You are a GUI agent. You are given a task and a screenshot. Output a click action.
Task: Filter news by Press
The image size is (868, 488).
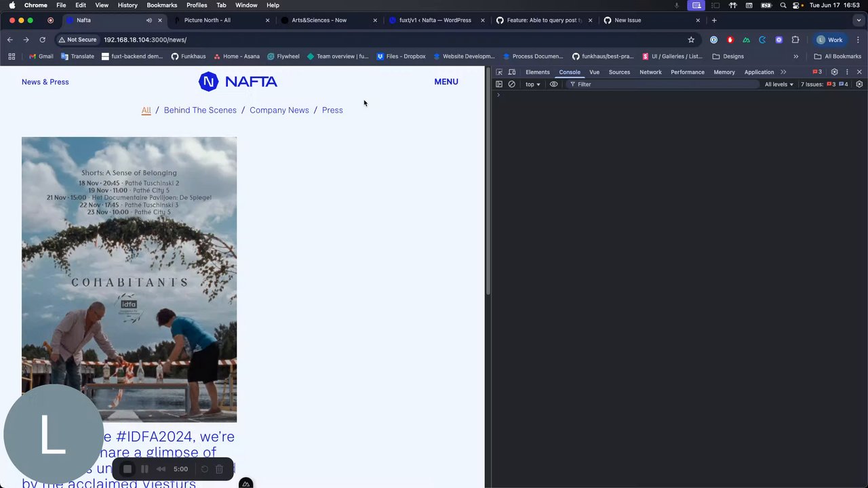tap(332, 110)
